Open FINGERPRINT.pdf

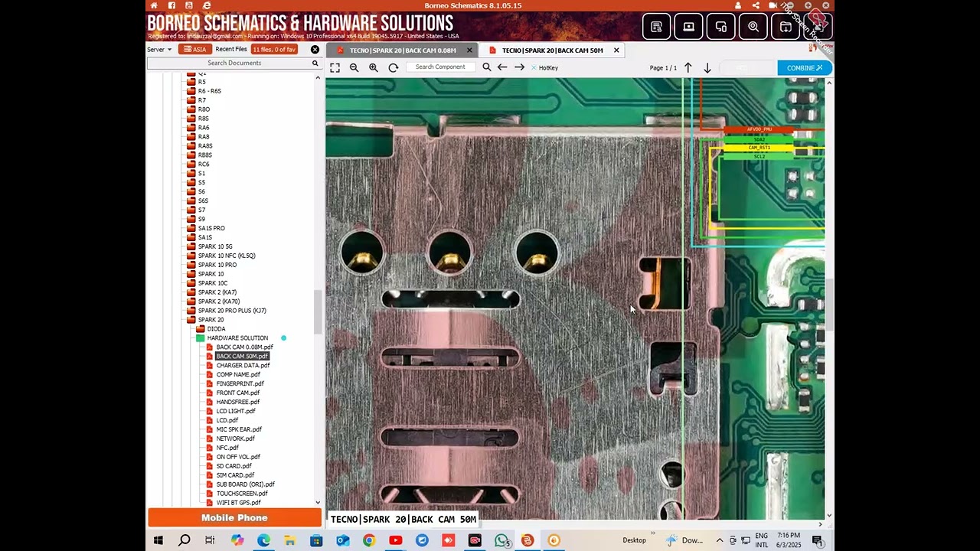point(240,383)
